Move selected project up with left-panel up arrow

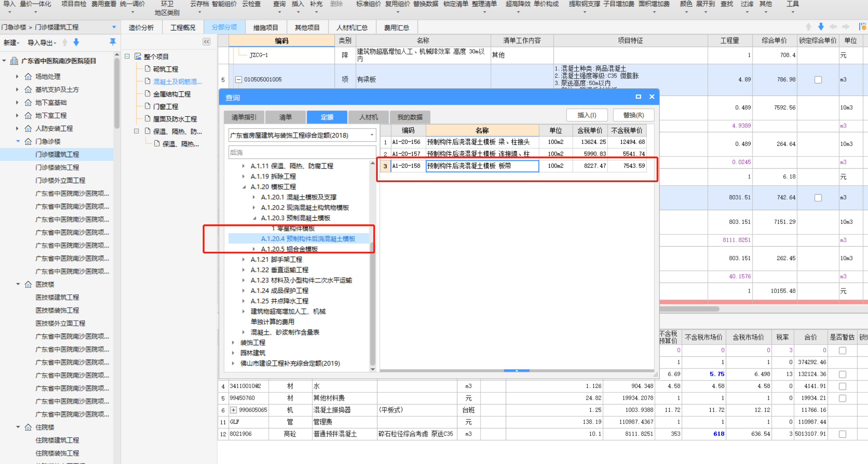[65, 43]
